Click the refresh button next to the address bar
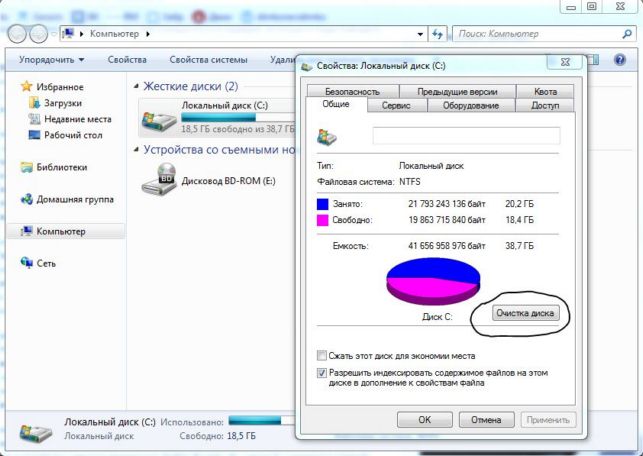 (x=438, y=34)
